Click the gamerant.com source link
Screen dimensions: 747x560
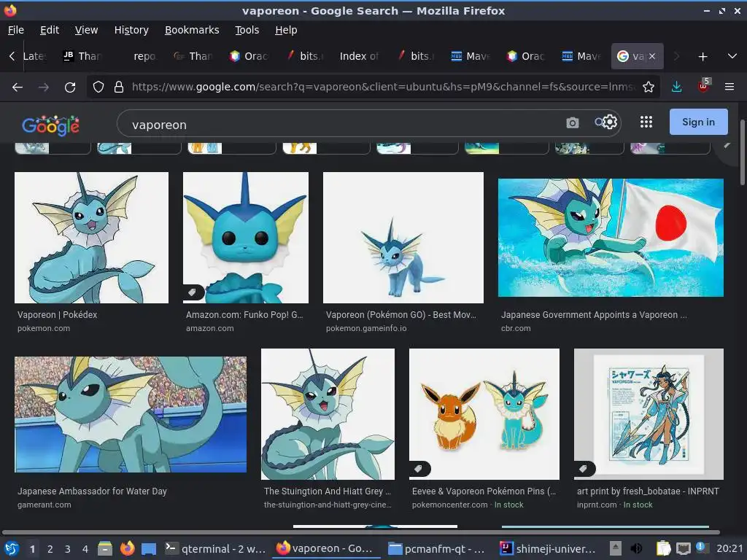44,505
